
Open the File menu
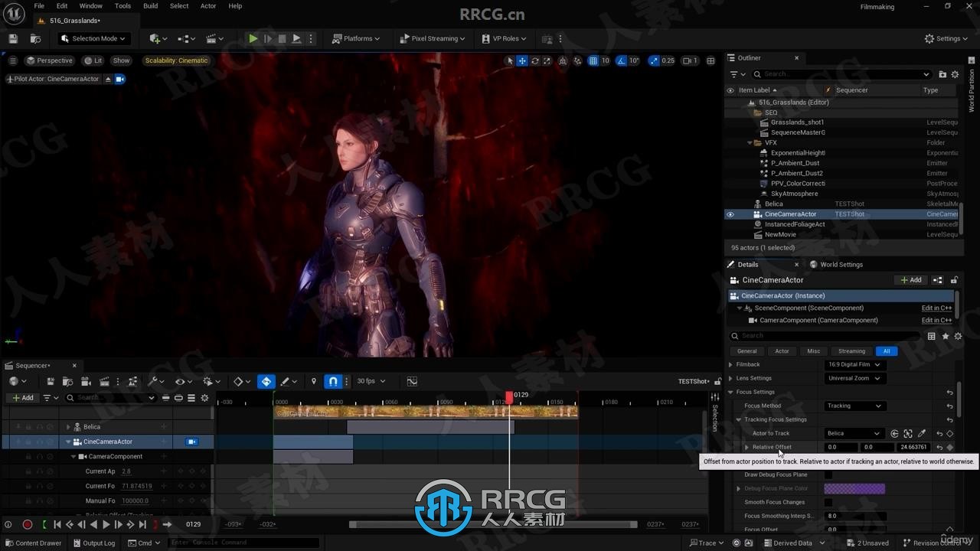pyautogui.click(x=39, y=6)
